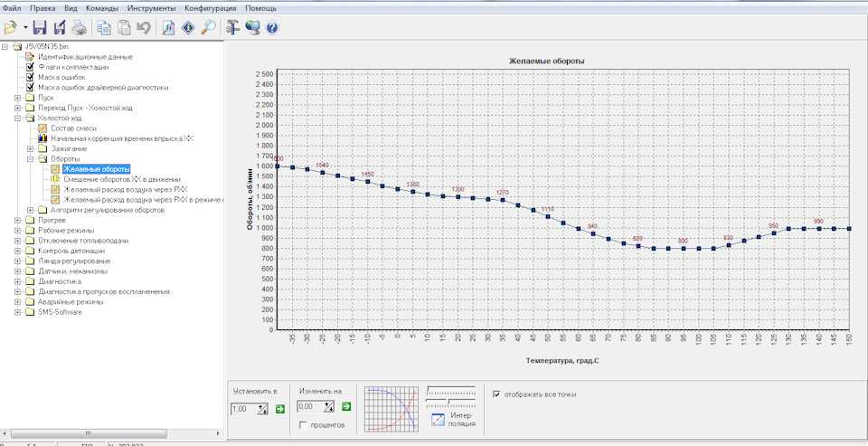
Task: Select 'Датчики, механизмы' tree folder
Action: click(x=72, y=271)
